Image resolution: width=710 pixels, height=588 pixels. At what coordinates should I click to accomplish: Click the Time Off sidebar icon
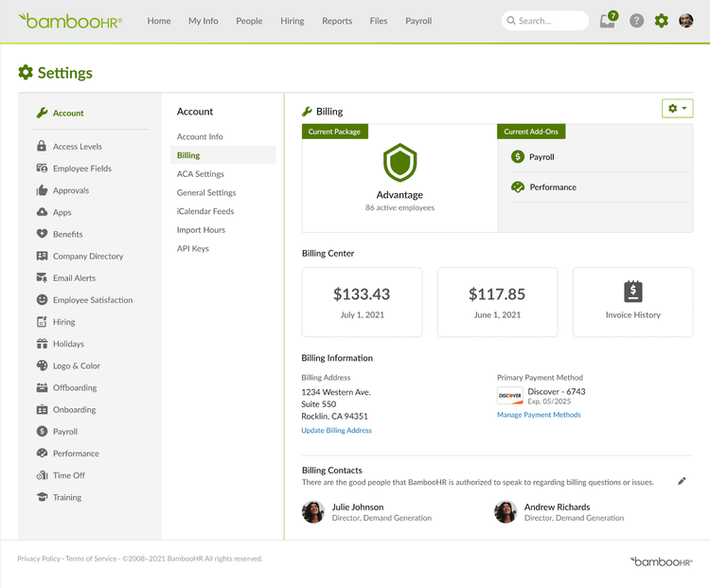click(42, 475)
